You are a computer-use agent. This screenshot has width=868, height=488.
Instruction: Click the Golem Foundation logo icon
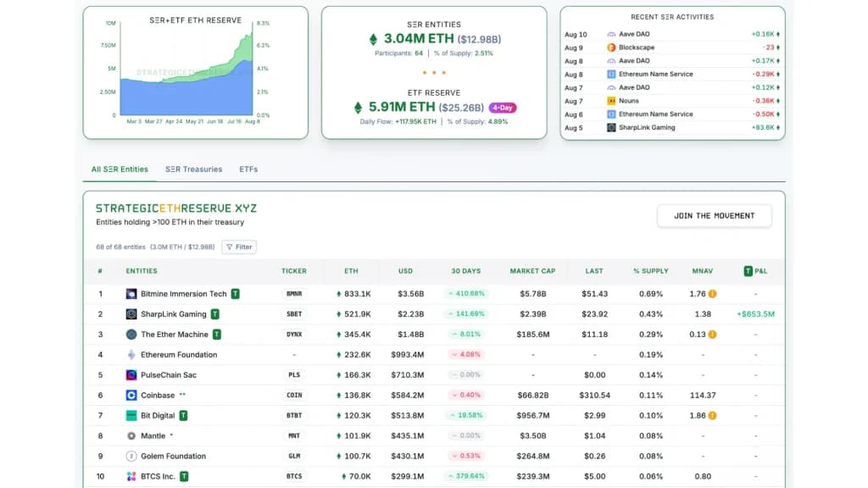click(131, 456)
